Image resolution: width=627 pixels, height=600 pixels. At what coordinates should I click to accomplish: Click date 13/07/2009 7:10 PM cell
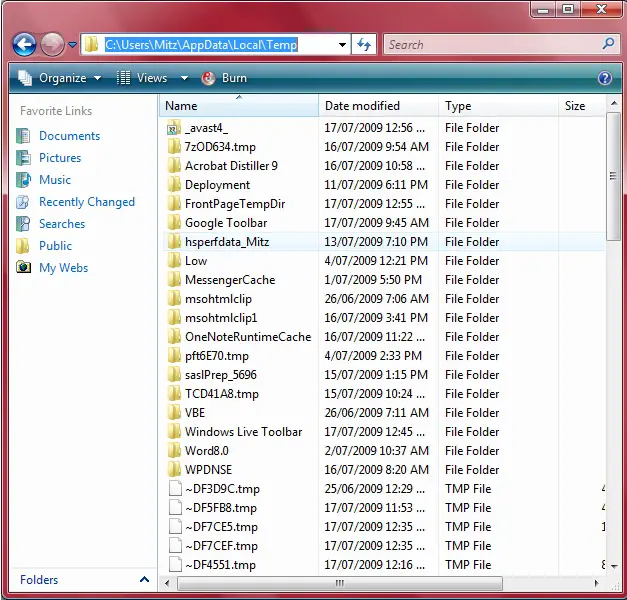point(376,242)
